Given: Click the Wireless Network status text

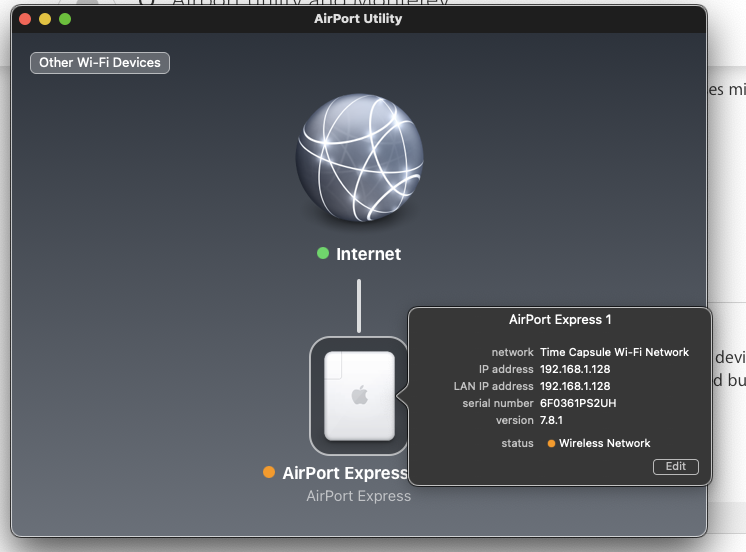Looking at the screenshot, I should tap(604, 444).
